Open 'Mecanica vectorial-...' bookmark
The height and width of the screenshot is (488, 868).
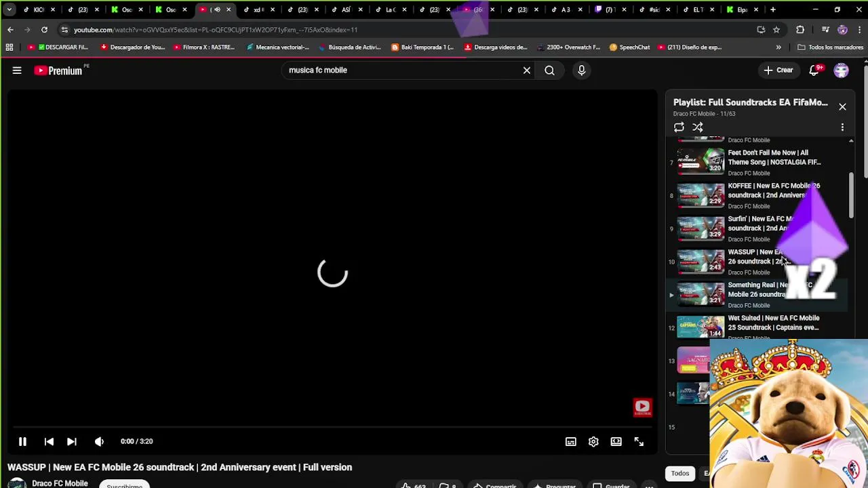tap(278, 47)
